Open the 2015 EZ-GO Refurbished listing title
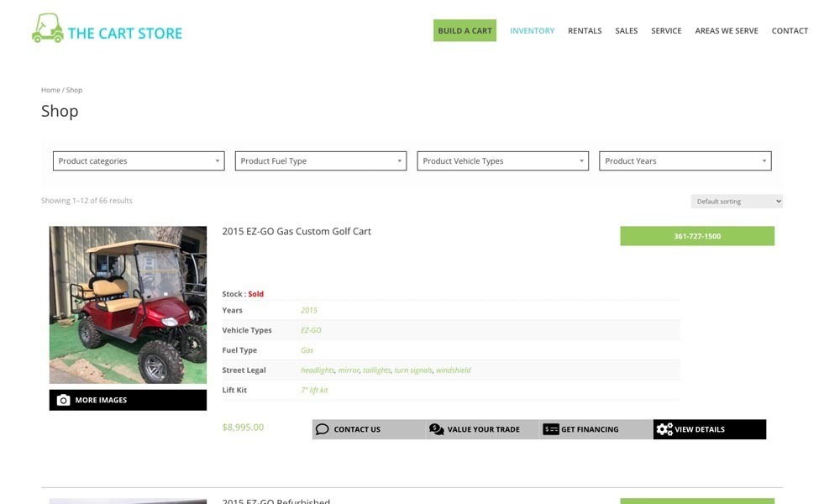Viewport: 824px width, 504px height. click(276, 501)
